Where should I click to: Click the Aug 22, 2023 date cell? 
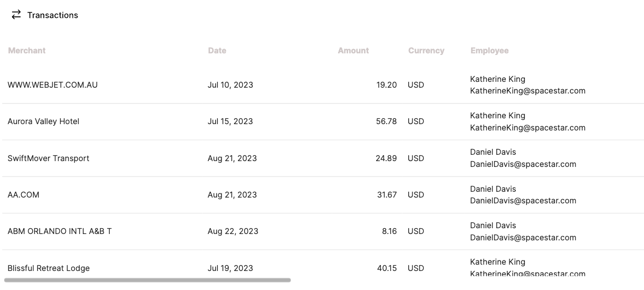[x=233, y=231]
